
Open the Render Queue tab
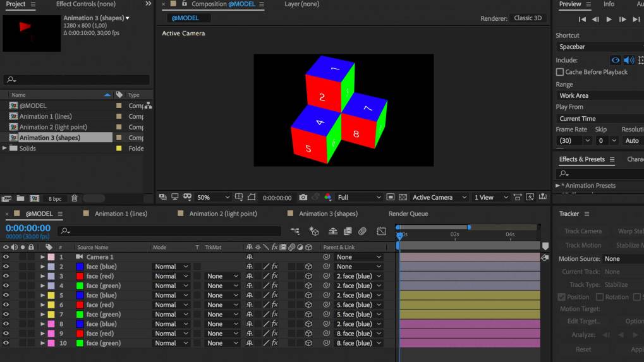(408, 214)
